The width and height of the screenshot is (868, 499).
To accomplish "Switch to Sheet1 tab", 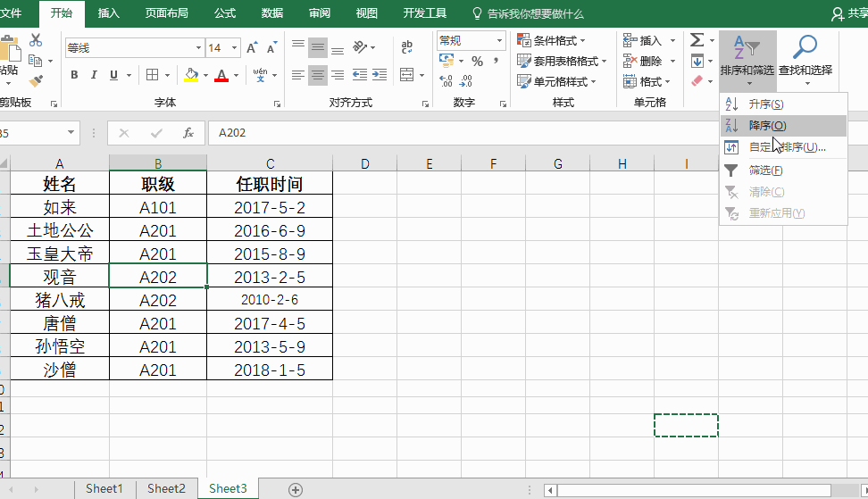I will pos(104,489).
